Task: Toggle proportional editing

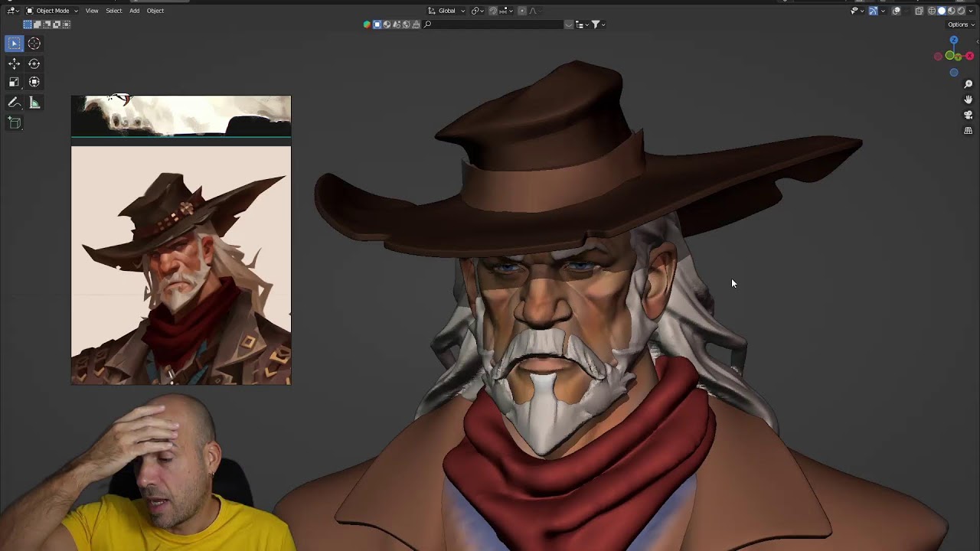Action: click(x=522, y=11)
